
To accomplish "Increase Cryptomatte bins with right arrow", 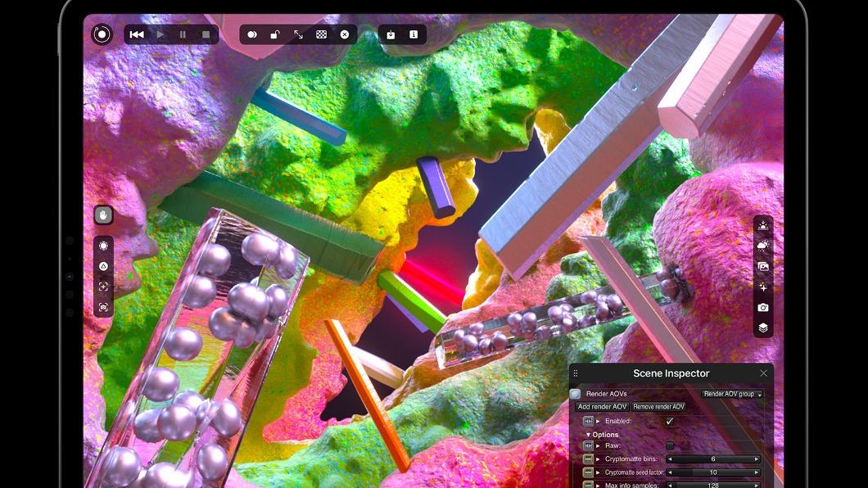I will point(757,459).
